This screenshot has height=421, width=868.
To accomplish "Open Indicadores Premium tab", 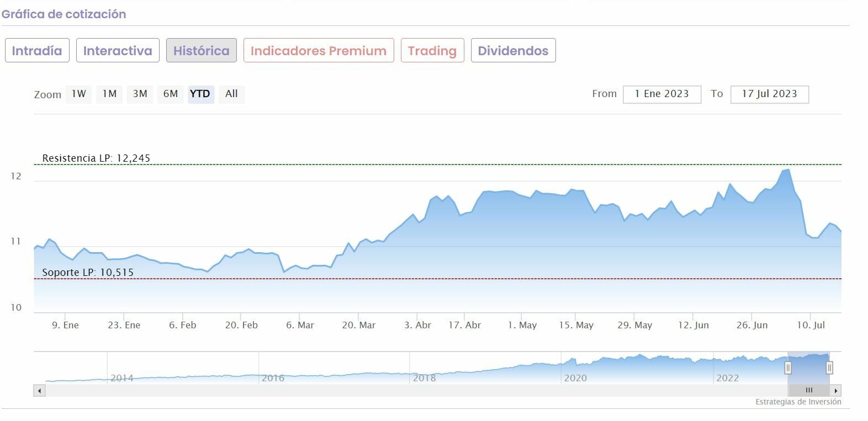I will (319, 51).
